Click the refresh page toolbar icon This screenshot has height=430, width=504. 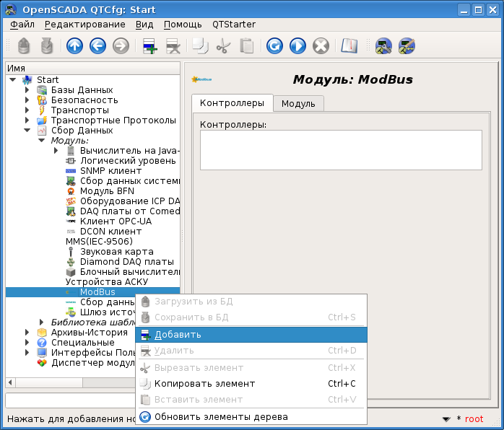[274, 46]
